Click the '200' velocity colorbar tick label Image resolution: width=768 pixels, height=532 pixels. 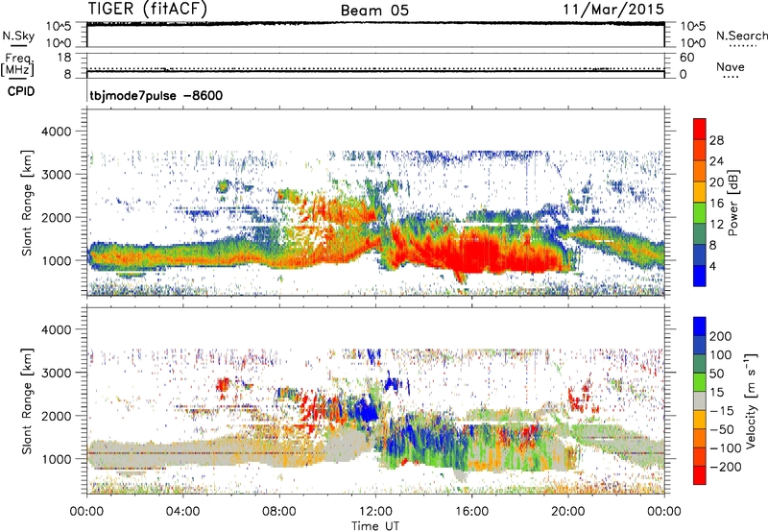pos(721,336)
